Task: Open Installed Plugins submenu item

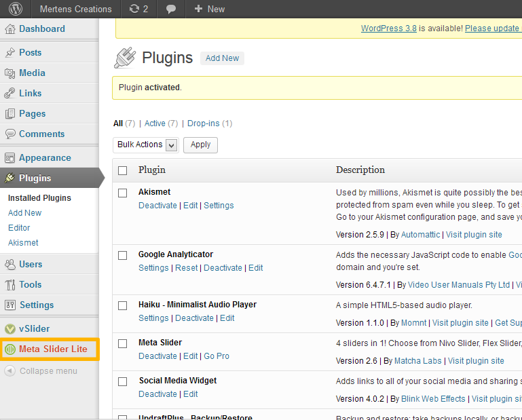Action: (39, 198)
